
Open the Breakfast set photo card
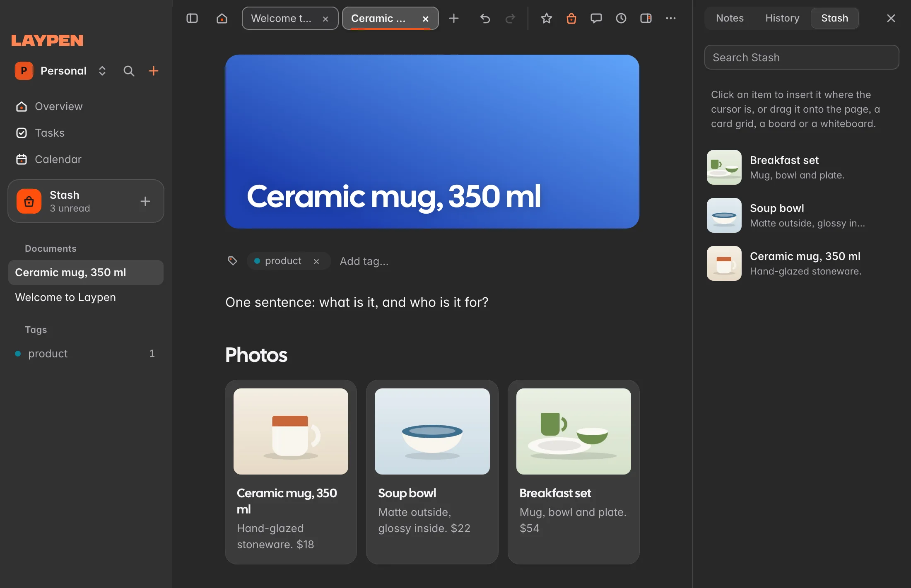574,472
